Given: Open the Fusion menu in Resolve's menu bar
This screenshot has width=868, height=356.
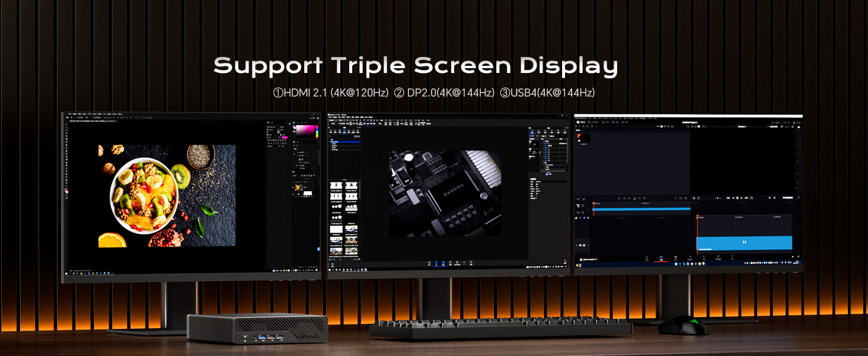Looking at the screenshot, I should pyautogui.click(x=630, y=118).
